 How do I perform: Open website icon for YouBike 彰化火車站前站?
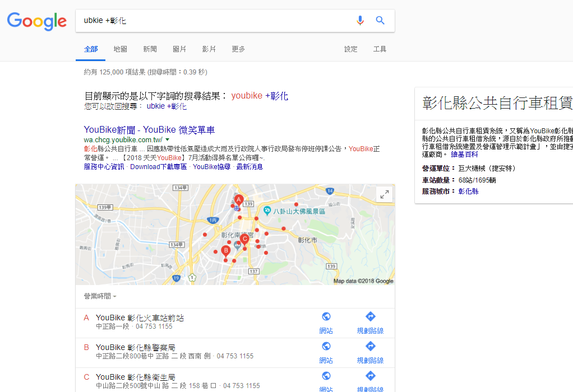tap(326, 316)
